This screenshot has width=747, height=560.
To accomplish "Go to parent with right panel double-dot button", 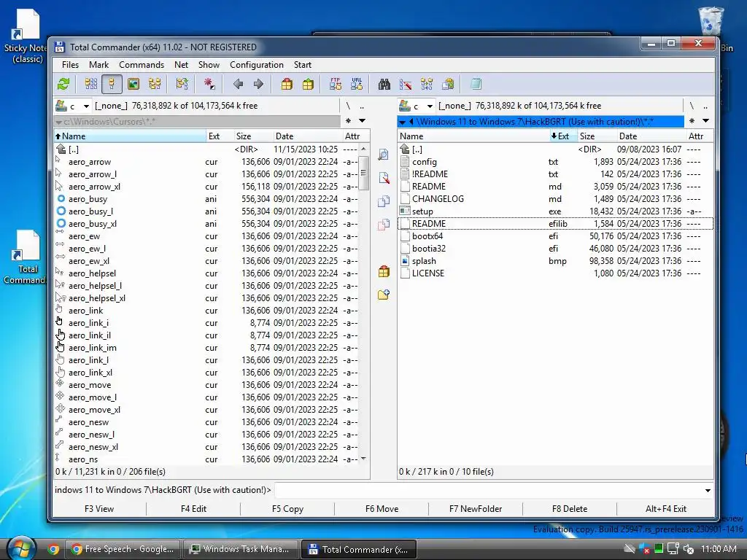I will coord(705,106).
